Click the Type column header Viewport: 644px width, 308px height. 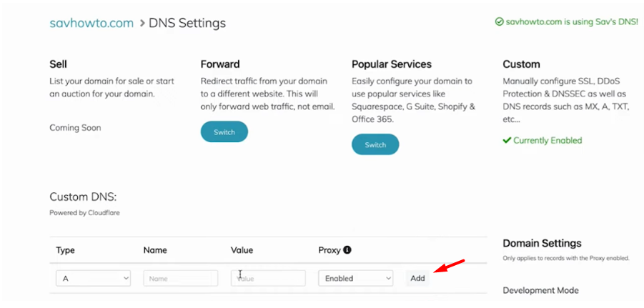(65, 250)
